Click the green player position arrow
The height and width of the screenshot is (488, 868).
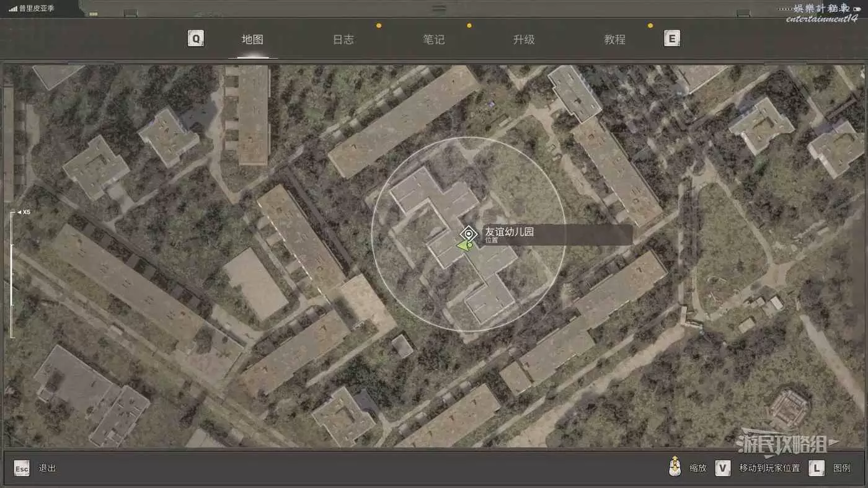pos(464,246)
